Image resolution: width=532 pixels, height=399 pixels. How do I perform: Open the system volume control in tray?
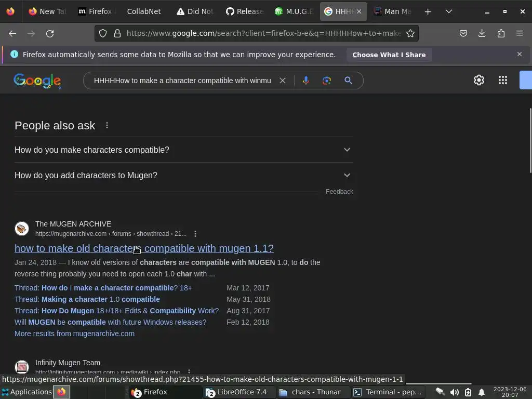pos(454,392)
